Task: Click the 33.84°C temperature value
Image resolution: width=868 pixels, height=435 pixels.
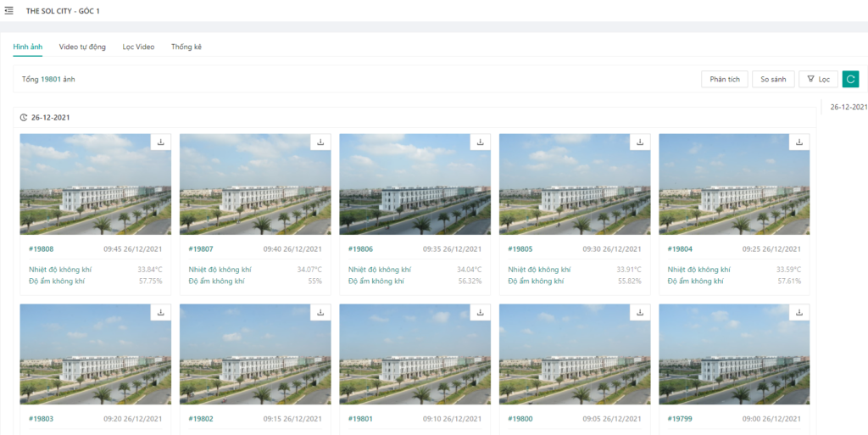Action: [x=150, y=270]
